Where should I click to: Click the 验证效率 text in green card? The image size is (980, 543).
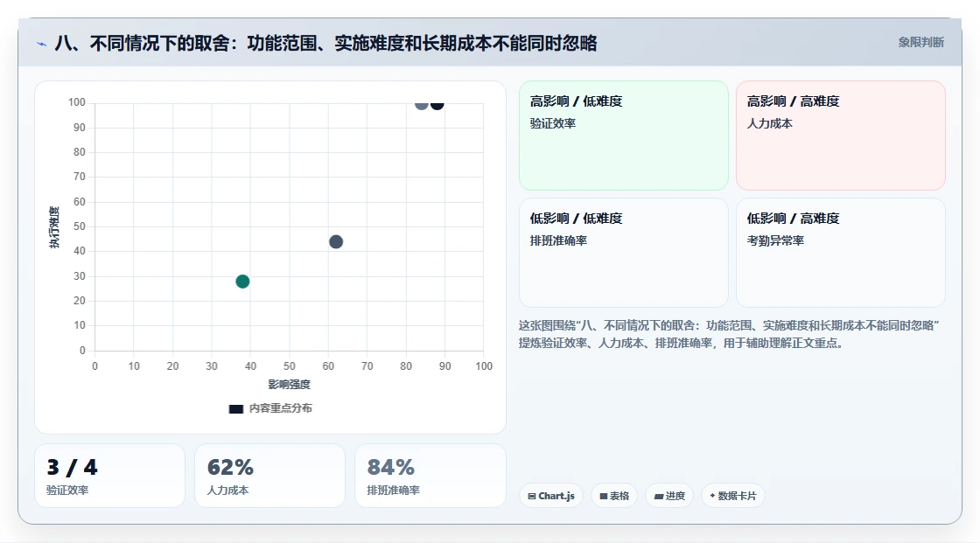552,123
